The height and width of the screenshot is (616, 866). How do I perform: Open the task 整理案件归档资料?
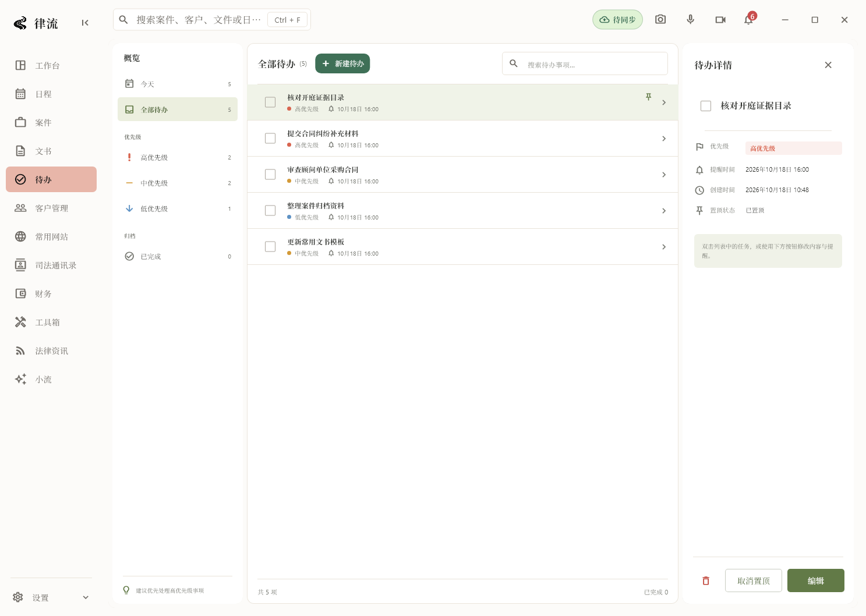point(462,211)
